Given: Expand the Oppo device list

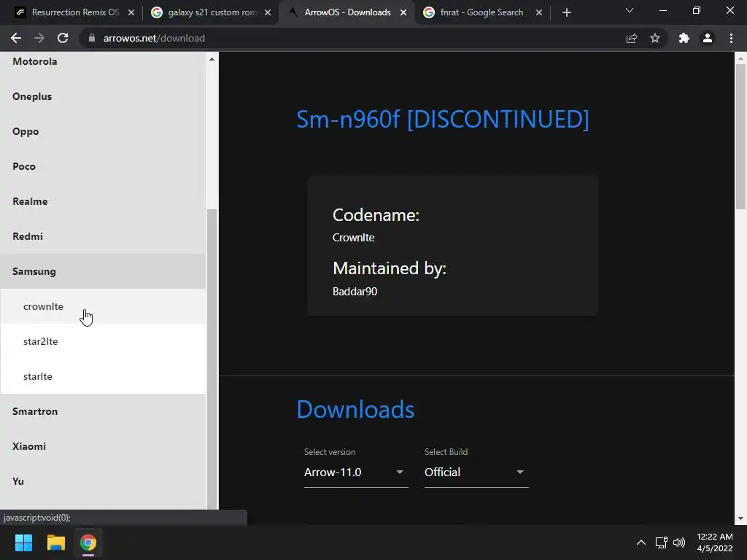Looking at the screenshot, I should [103, 131].
